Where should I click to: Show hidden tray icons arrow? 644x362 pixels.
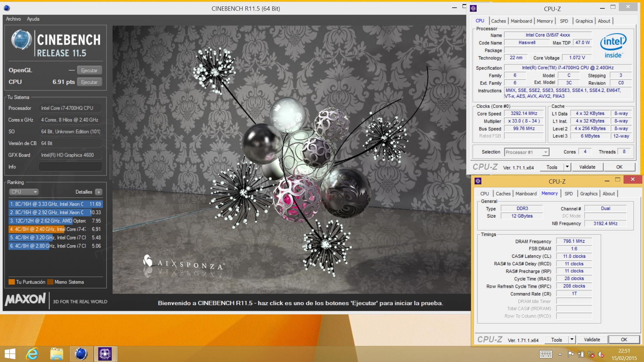coord(560,354)
